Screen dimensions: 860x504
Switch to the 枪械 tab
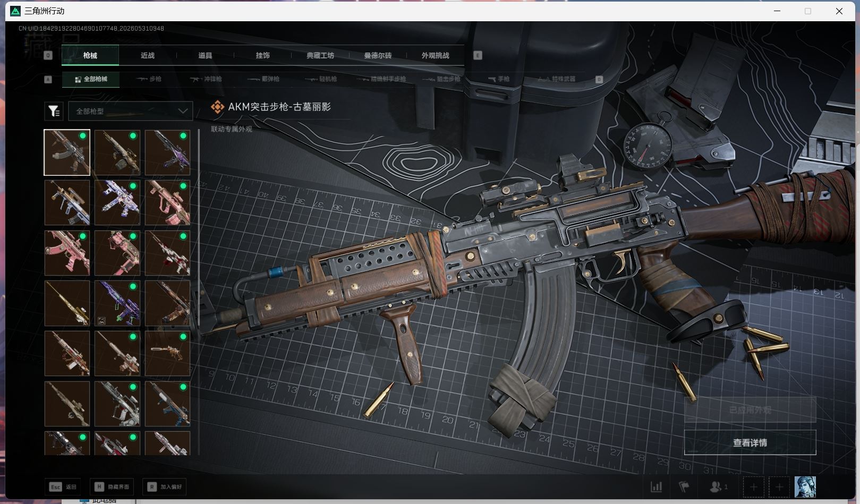(x=90, y=55)
